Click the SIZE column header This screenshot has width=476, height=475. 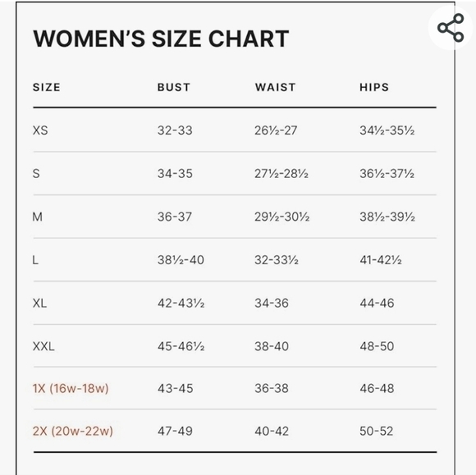pyautogui.click(x=47, y=88)
